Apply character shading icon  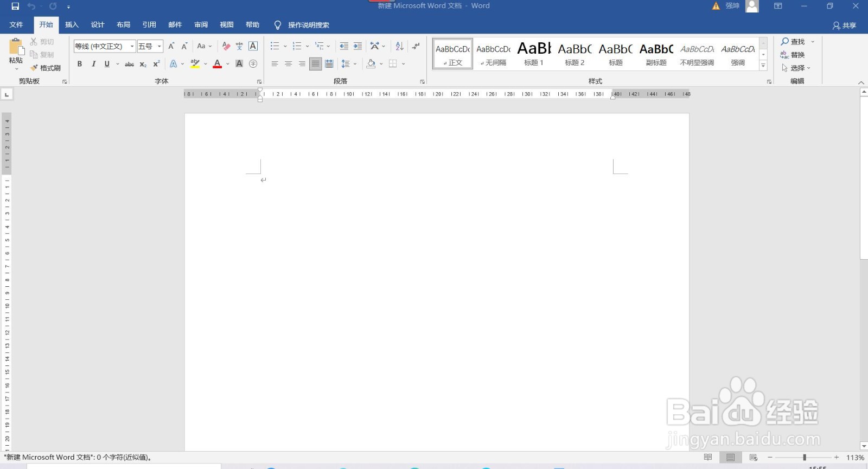[239, 64]
